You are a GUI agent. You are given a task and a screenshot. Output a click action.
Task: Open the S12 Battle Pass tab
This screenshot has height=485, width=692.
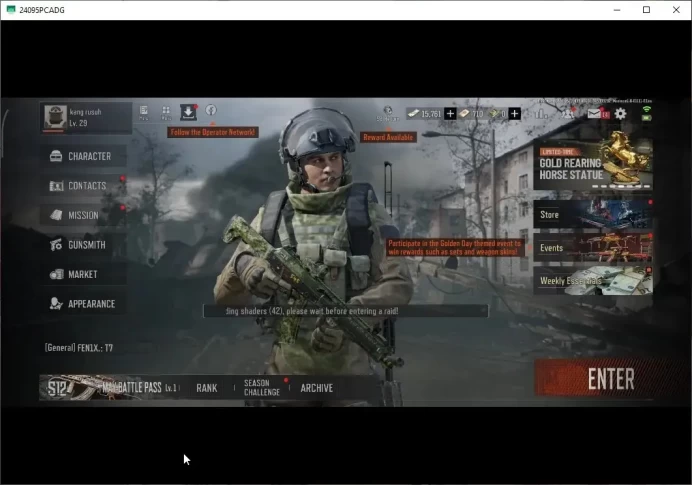point(110,387)
